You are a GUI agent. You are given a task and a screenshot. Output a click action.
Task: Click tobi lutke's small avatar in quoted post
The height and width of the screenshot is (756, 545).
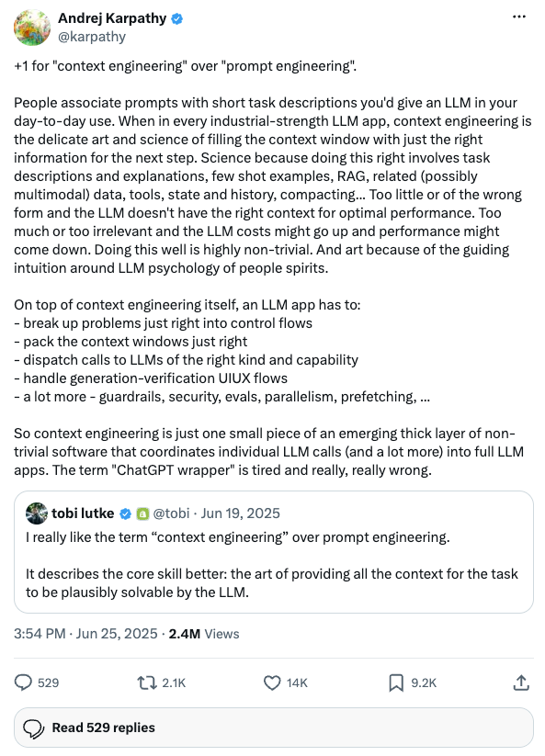pos(37,513)
